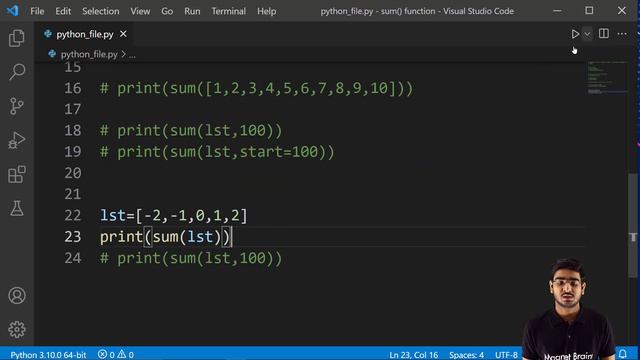Click comment print(sum(lst,100)) on line 24
The width and height of the screenshot is (640, 360).
pos(191,258)
